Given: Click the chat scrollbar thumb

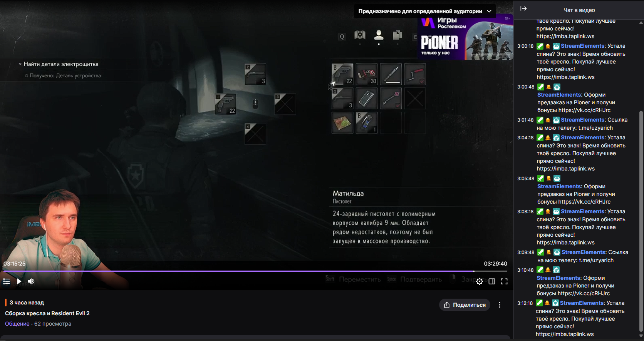Looking at the screenshot, I should pyautogui.click(x=641, y=221).
